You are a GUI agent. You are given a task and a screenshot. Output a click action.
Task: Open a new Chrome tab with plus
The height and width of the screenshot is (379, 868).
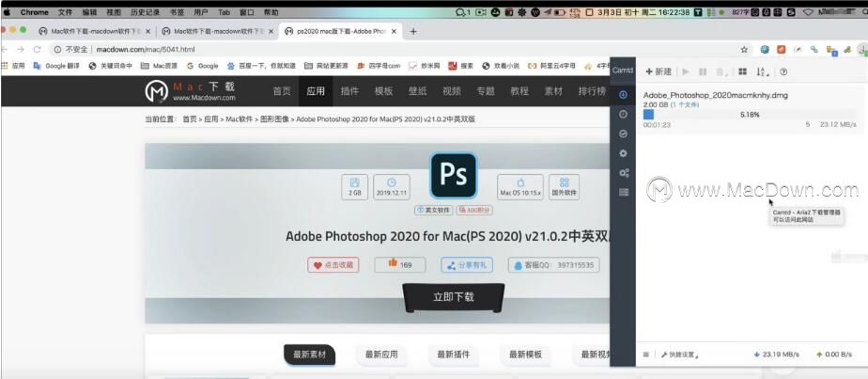click(413, 32)
